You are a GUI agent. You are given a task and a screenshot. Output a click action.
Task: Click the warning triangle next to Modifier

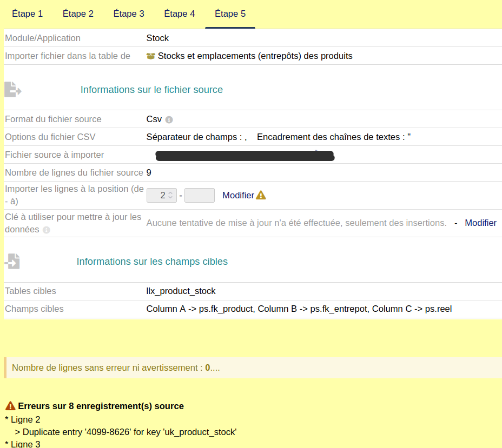coord(261,195)
